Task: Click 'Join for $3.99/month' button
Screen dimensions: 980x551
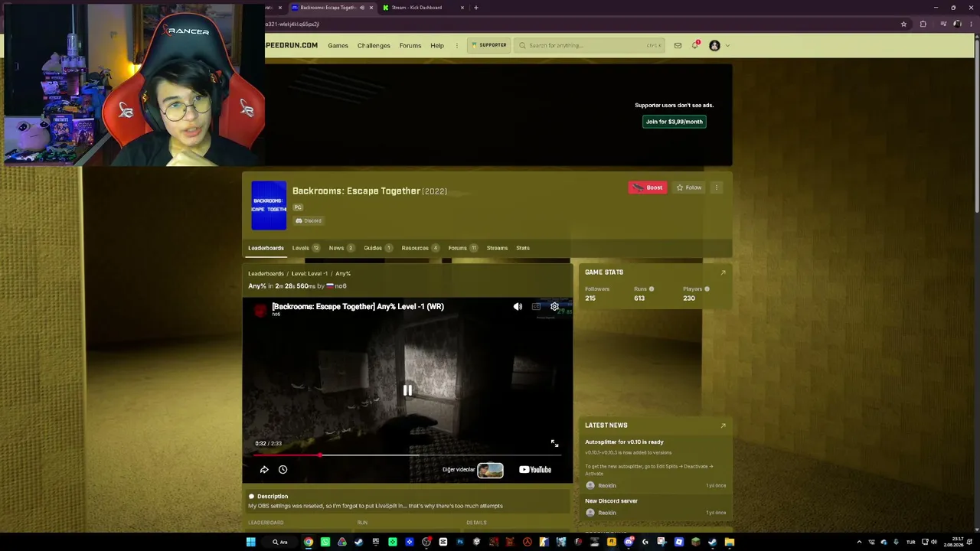Action: [x=674, y=122]
